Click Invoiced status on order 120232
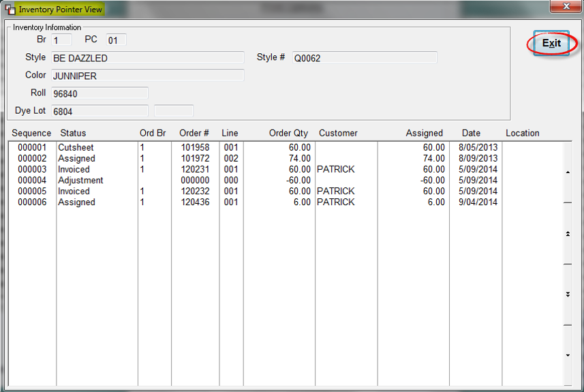The width and height of the screenshot is (584, 392). [x=74, y=191]
